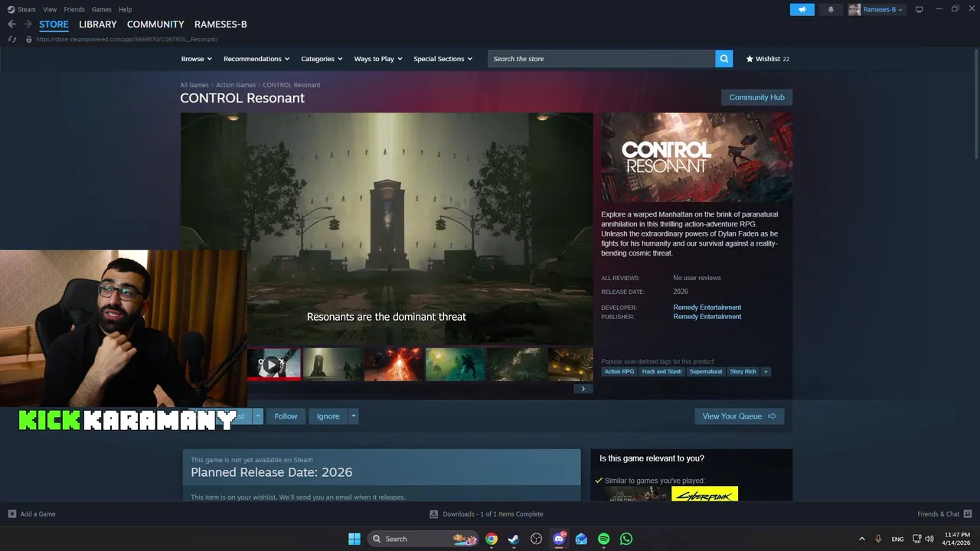Open the Remedy Entertainment developer link

click(707, 308)
